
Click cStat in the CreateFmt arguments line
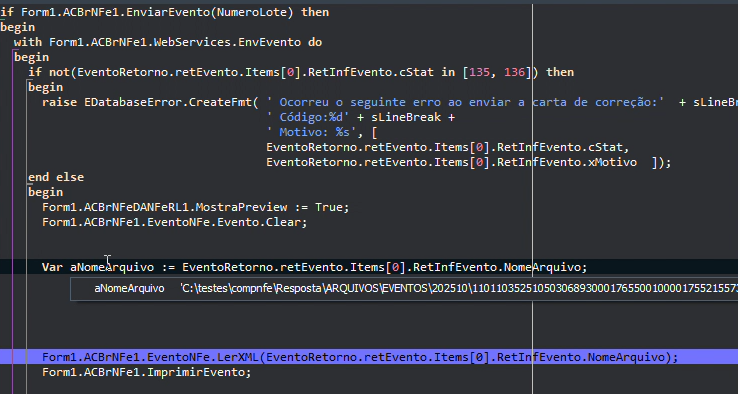click(x=605, y=147)
